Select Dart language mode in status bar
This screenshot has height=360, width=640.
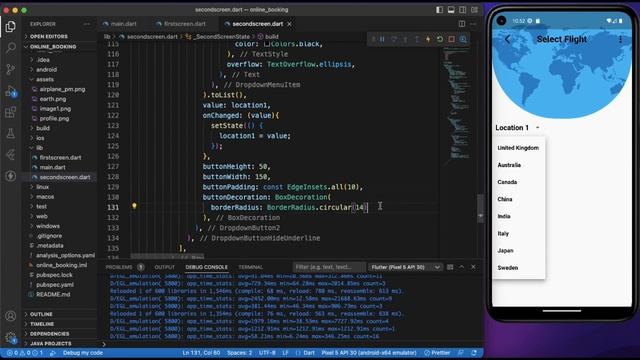[x=309, y=353]
